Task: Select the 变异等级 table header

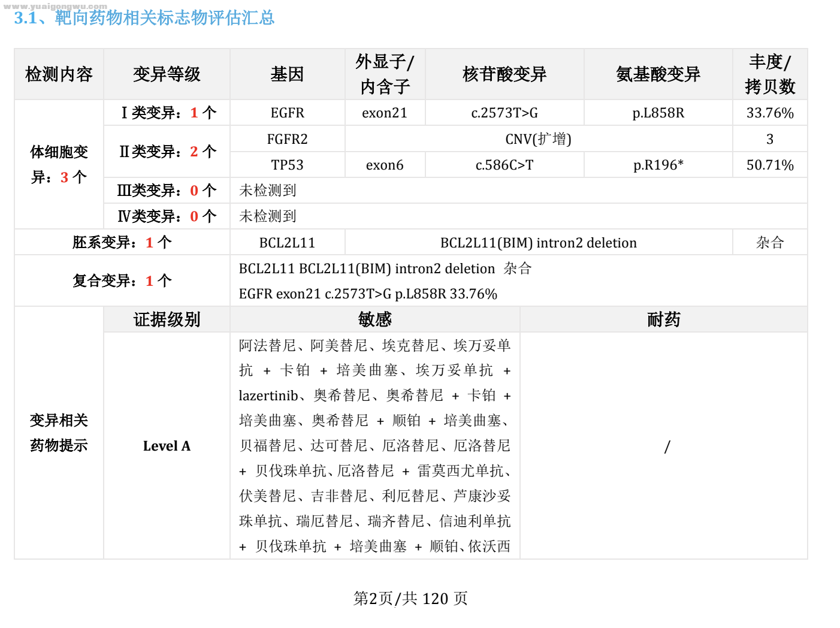Action: [x=167, y=74]
